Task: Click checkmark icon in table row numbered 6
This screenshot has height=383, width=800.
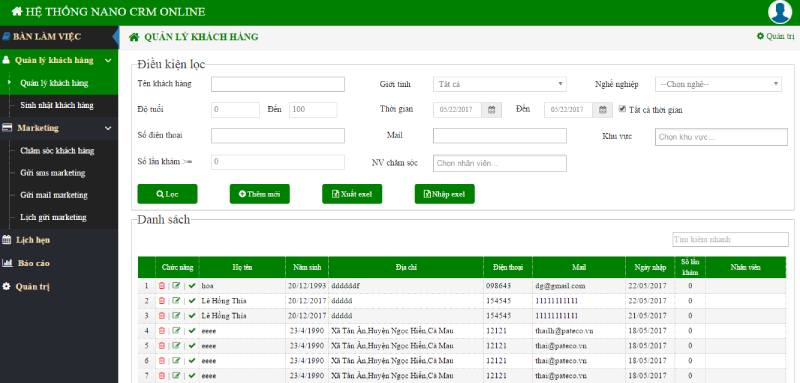Action: pyautogui.click(x=192, y=361)
